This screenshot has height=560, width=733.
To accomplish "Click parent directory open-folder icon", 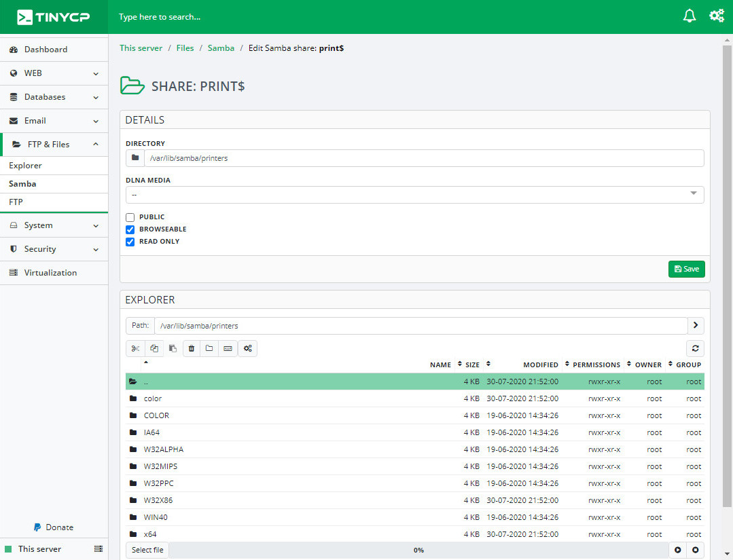I will coord(133,381).
